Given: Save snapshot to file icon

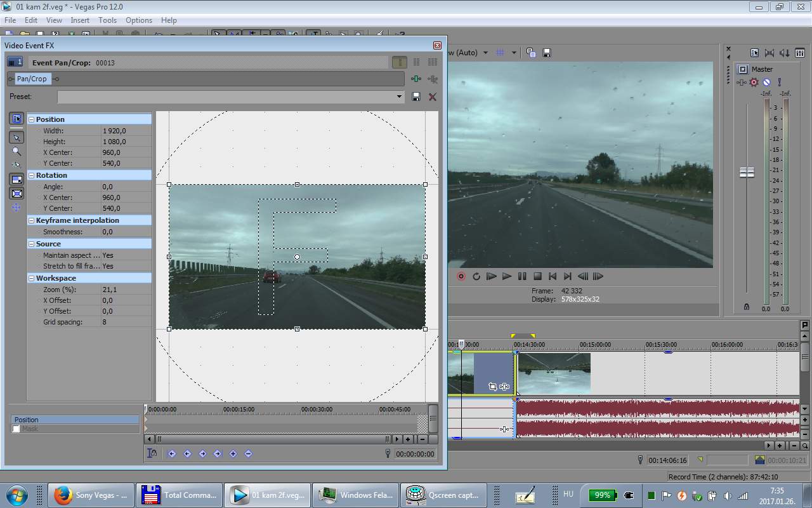Looking at the screenshot, I should coord(547,53).
